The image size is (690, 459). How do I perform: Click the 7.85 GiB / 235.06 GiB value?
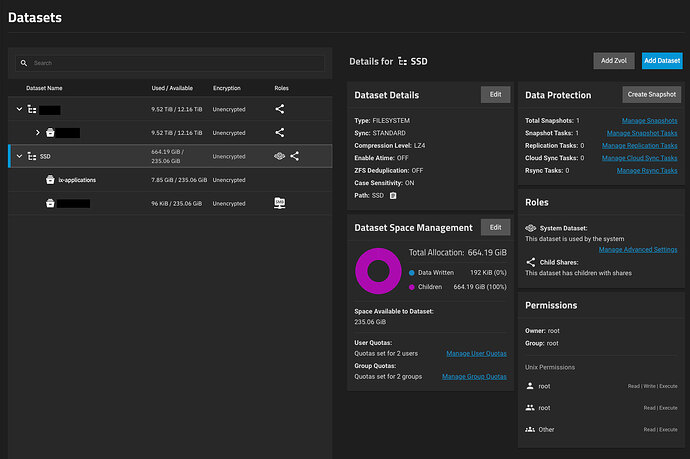tap(179, 180)
